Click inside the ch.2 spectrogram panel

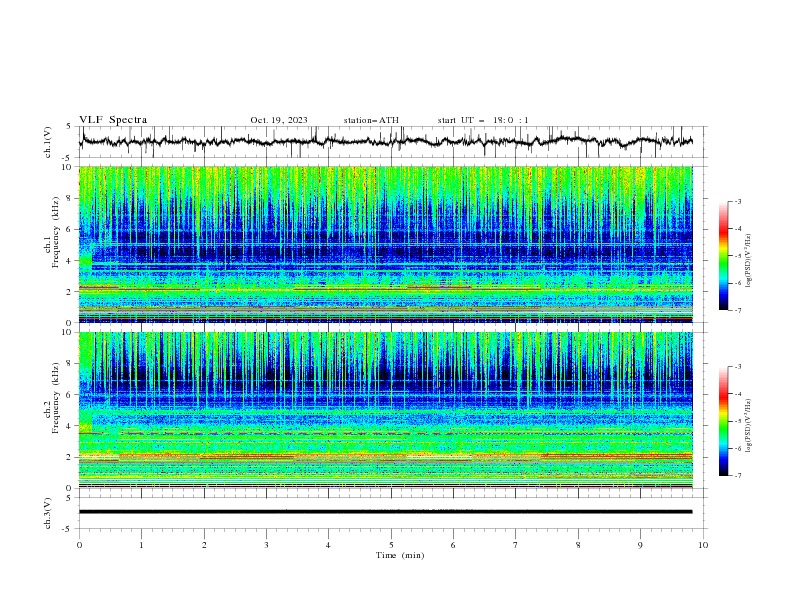pos(386,410)
